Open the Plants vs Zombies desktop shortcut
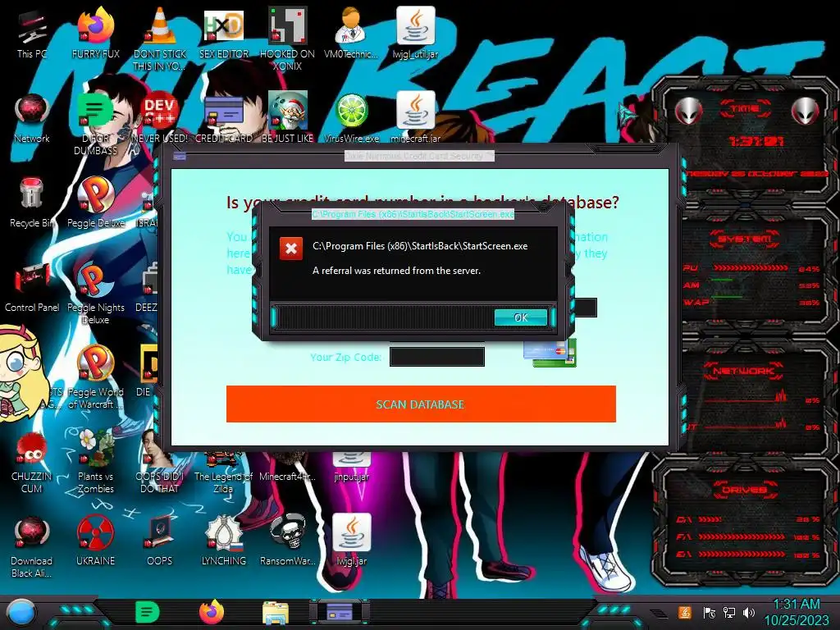Image resolution: width=840 pixels, height=630 pixels. point(95,462)
